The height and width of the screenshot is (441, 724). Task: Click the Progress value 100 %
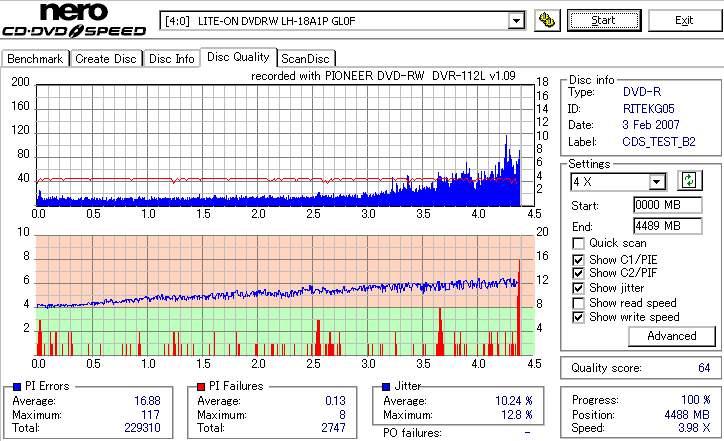tap(696, 400)
